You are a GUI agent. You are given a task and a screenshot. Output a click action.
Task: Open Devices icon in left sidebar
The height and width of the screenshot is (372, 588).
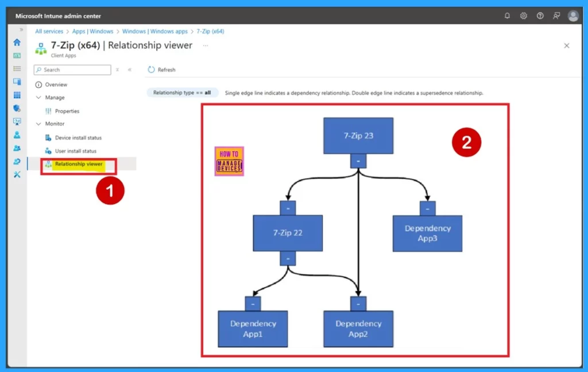(17, 82)
